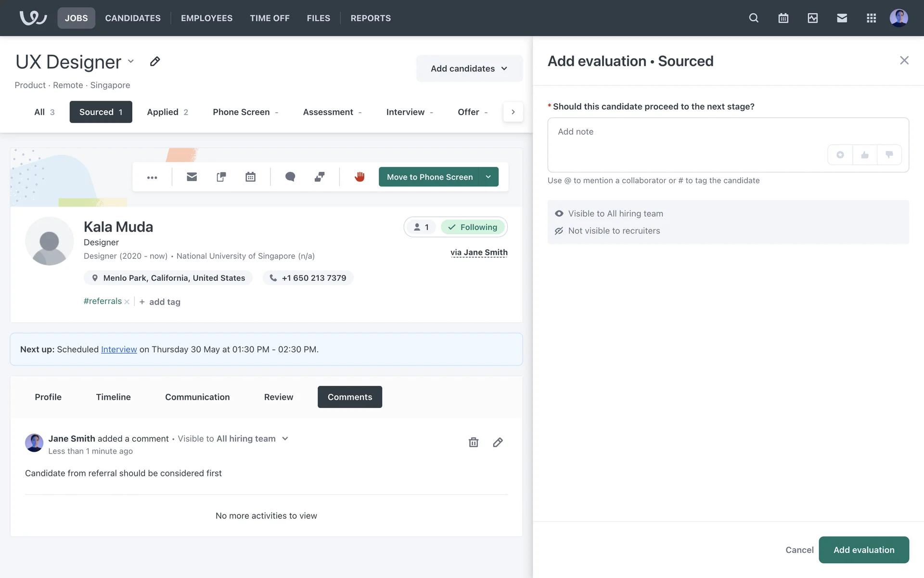This screenshot has height=578, width=924.
Task: Click the Add evaluation button
Action: point(863,550)
